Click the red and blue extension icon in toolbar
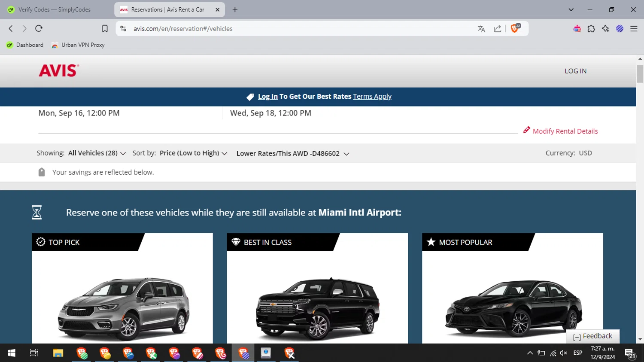 point(577,29)
